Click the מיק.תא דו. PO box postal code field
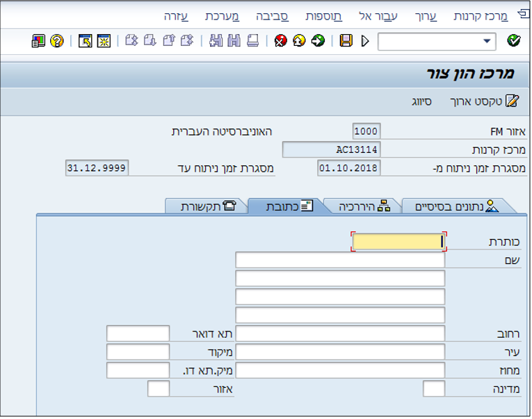Screen dimensions: 532x419 click(138, 370)
